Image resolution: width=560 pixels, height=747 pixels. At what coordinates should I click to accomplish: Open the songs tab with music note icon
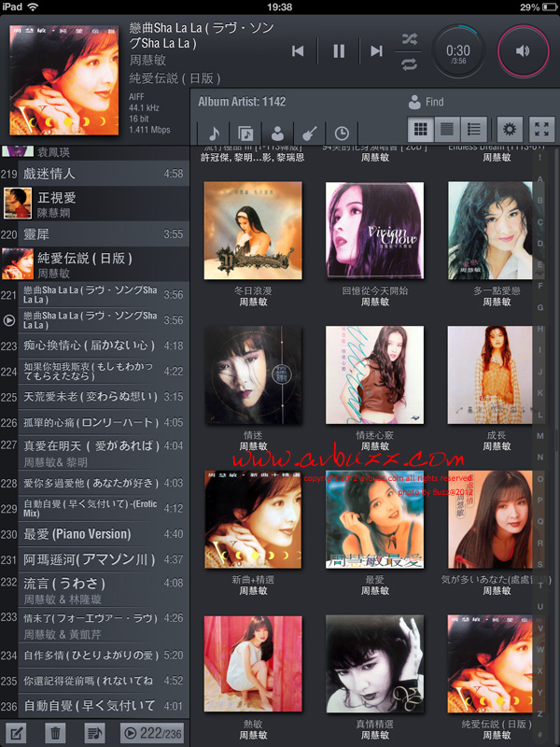pyautogui.click(x=216, y=133)
